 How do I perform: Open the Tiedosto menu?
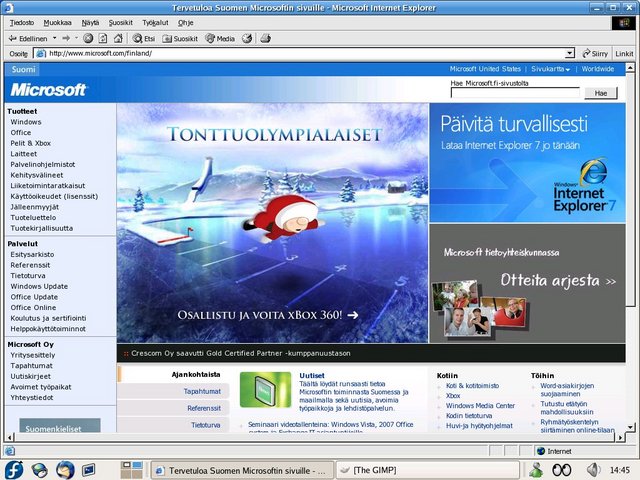click(x=22, y=23)
